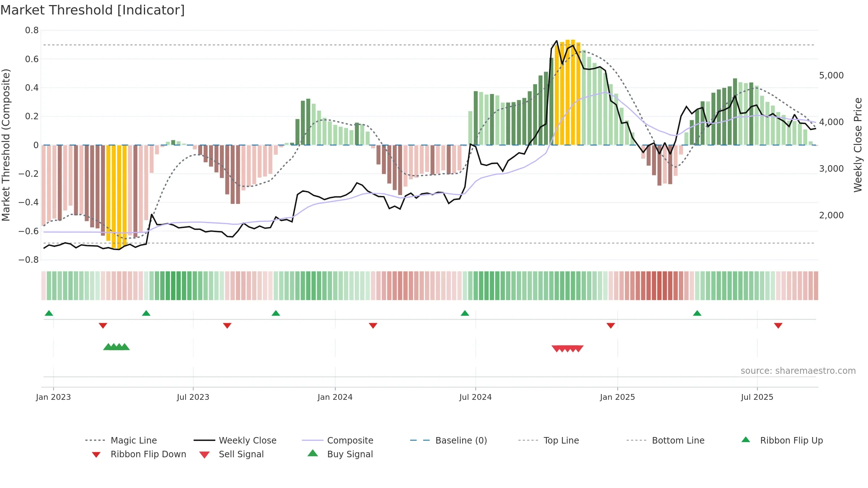Screen dimensions: 868x488
Task: Click the 2,000 right axis price label
Action: [x=831, y=215]
